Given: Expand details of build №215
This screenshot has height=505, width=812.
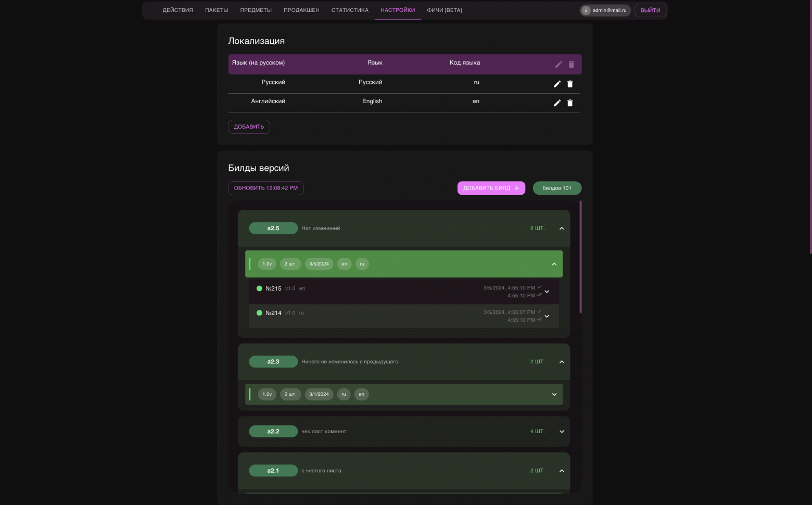Looking at the screenshot, I should (x=547, y=292).
